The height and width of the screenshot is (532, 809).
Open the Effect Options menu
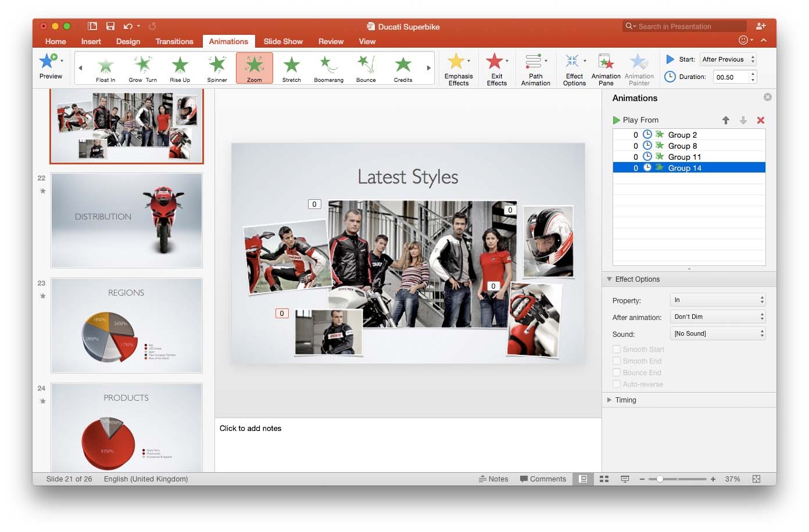(x=574, y=69)
